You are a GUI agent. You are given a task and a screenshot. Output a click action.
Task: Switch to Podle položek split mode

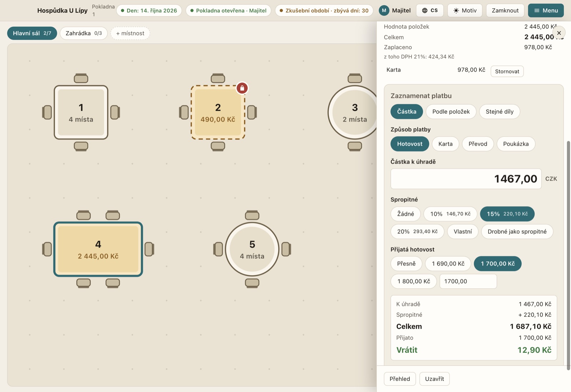[x=451, y=111]
